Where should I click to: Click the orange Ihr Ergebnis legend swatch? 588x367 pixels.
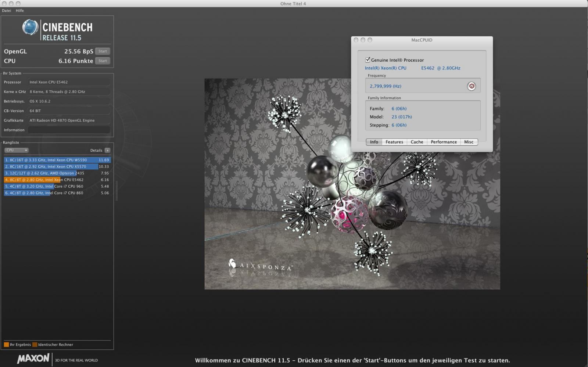[6, 345]
